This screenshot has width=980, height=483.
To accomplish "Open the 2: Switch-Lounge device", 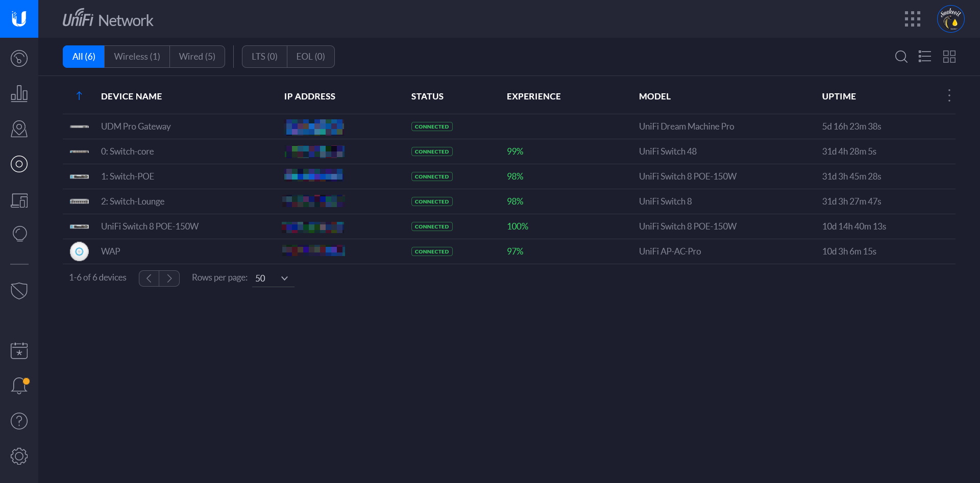I will tap(133, 201).
